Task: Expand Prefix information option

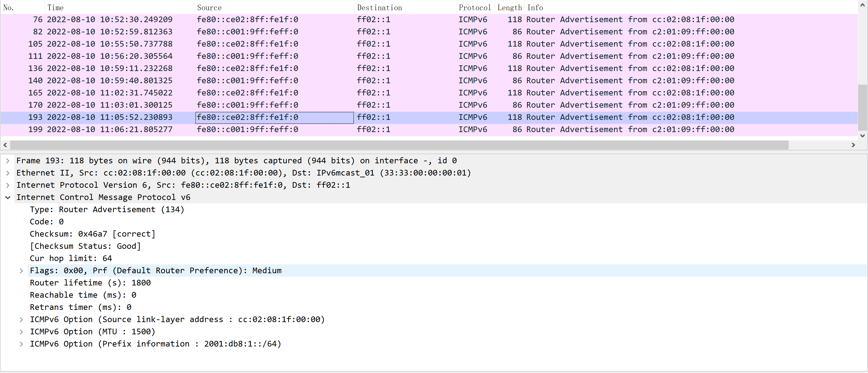Action: tap(21, 344)
